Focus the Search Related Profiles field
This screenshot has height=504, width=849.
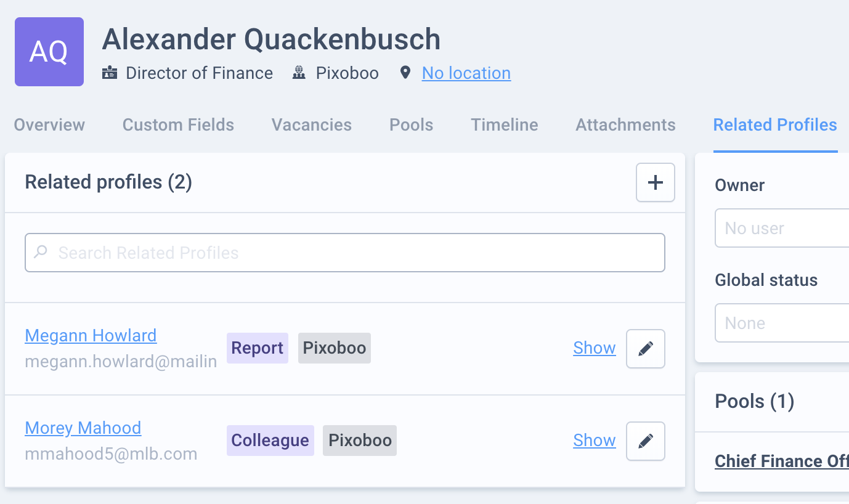[345, 253]
